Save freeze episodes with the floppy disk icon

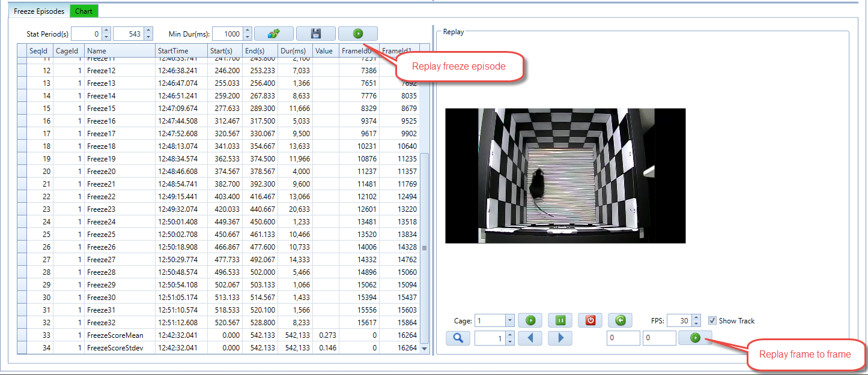click(315, 34)
